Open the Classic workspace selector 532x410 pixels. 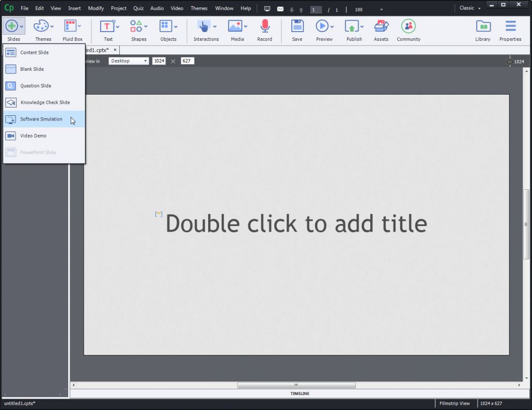tap(468, 8)
